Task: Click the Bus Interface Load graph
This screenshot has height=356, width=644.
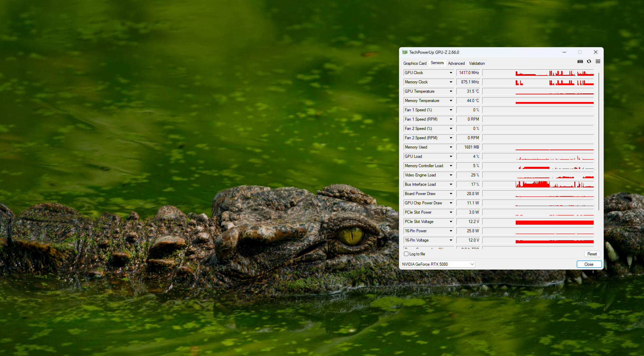Action: [x=538, y=184]
